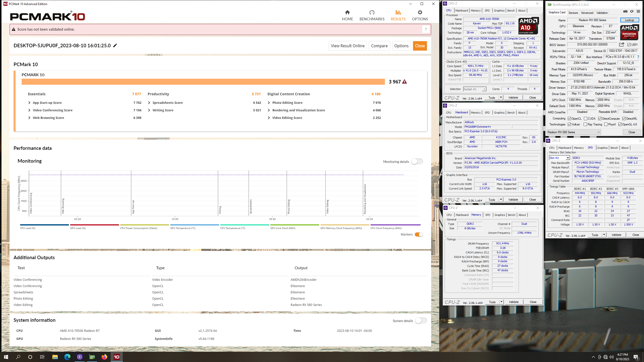The width and height of the screenshot is (644, 362).
Task: Launch Microsoft Edge from taskbar
Action: pos(67,357)
